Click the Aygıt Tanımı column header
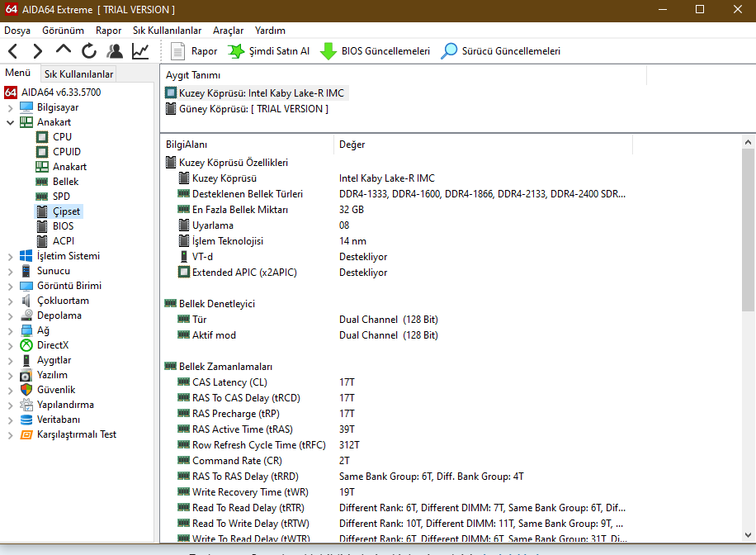The width and height of the screenshot is (756, 555). tap(403, 75)
